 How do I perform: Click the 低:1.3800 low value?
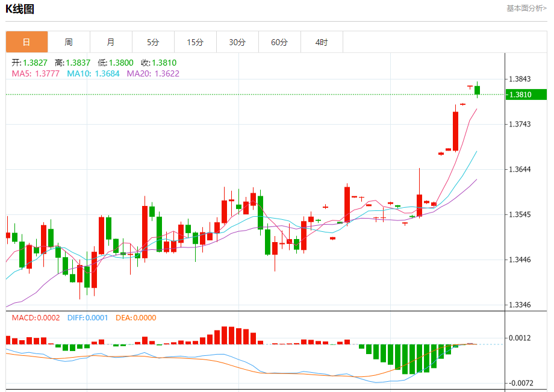(116, 63)
